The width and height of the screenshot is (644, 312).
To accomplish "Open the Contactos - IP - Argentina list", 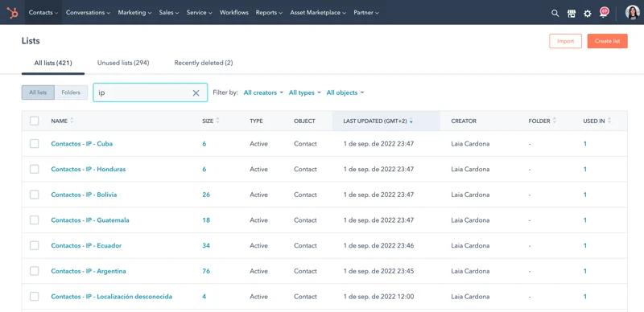I will [x=89, y=271].
